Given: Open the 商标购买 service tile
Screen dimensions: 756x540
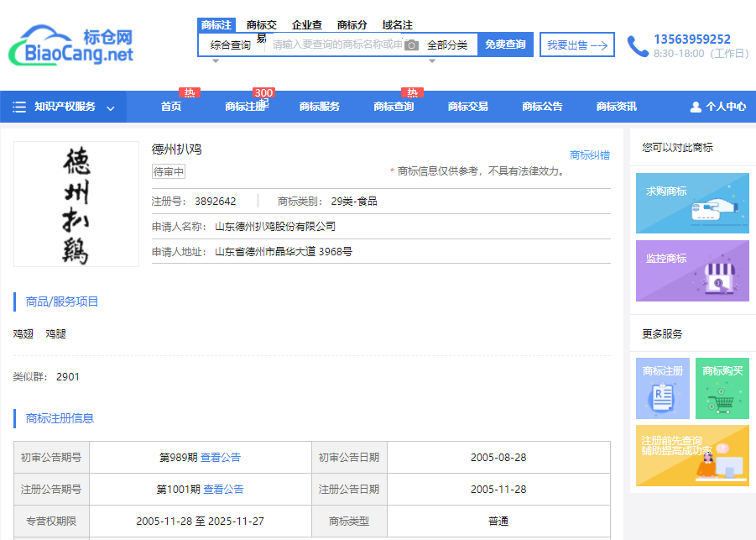Looking at the screenshot, I should pos(722,388).
